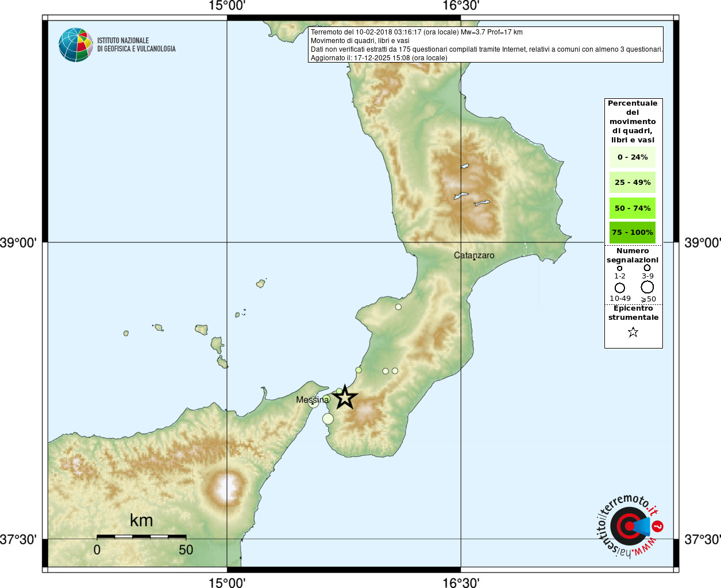Click the 1-2 reports circle in legend

619,268
